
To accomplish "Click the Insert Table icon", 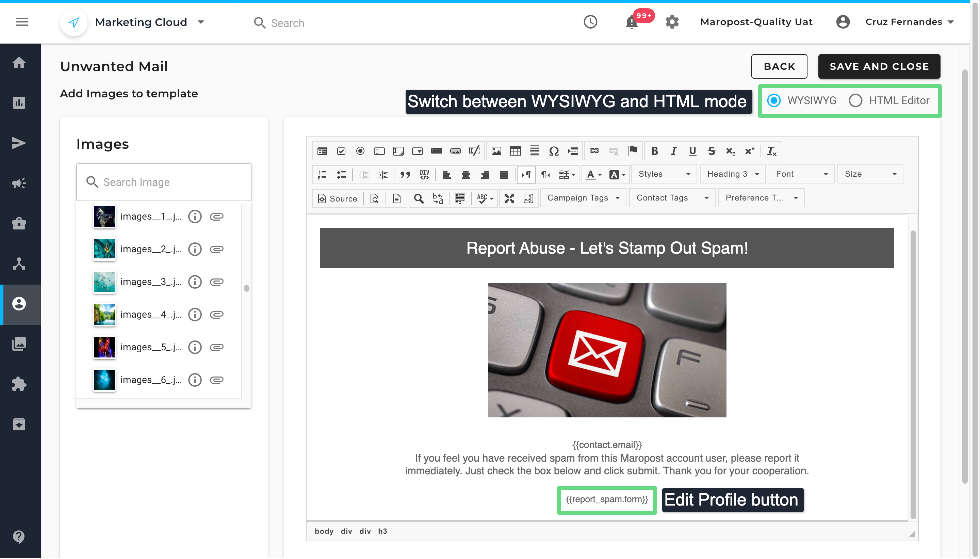I will pyautogui.click(x=515, y=151).
